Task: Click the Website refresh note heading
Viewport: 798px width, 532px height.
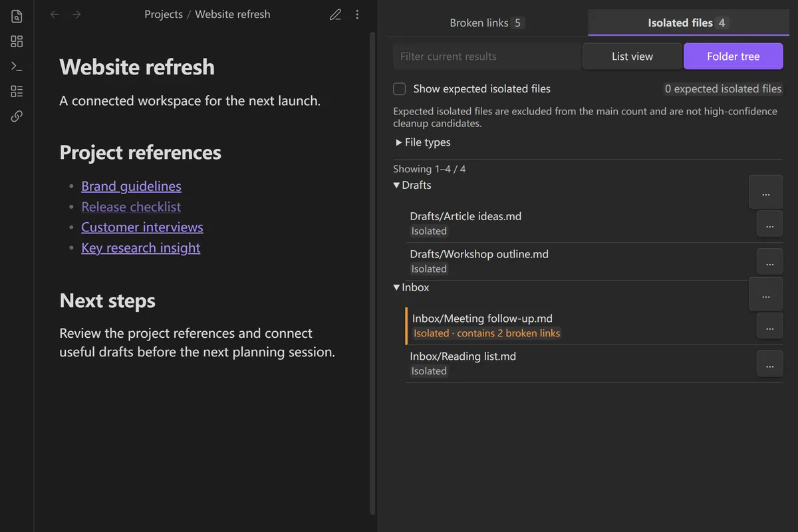Action: (137, 66)
